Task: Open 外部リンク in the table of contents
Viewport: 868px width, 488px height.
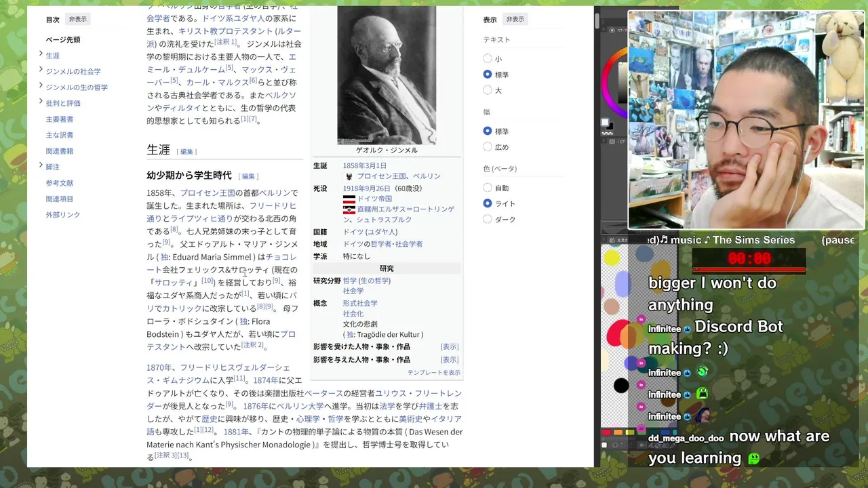Action: 63,214
